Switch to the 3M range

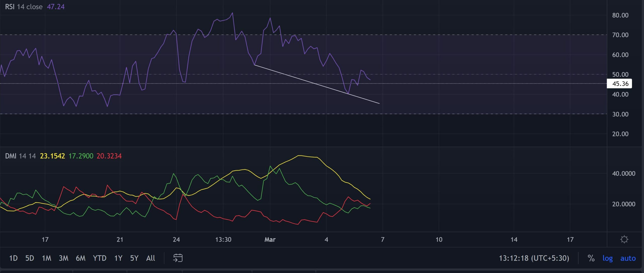coord(63,258)
